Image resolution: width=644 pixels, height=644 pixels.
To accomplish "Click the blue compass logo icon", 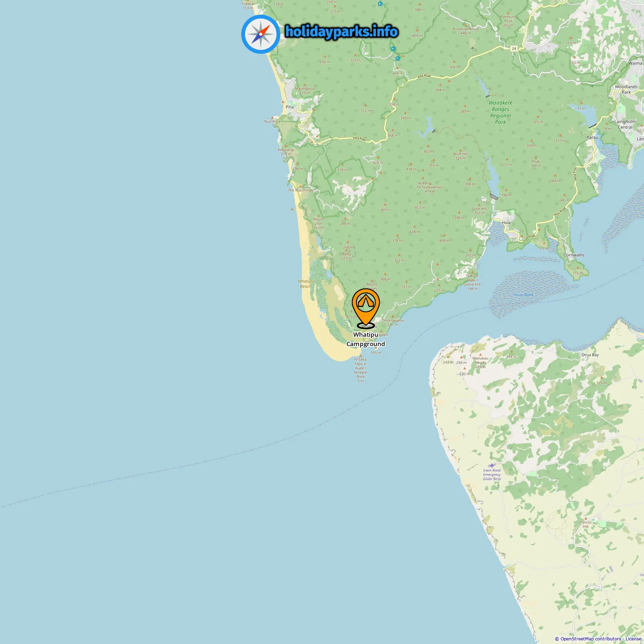I will tap(261, 34).
